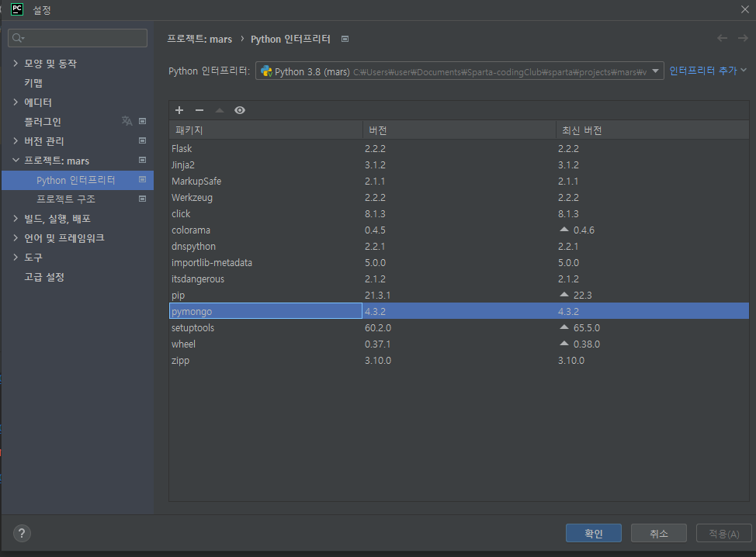The image size is (756, 557).
Task: Sort by the 패키지 column header
Action: pos(265,130)
